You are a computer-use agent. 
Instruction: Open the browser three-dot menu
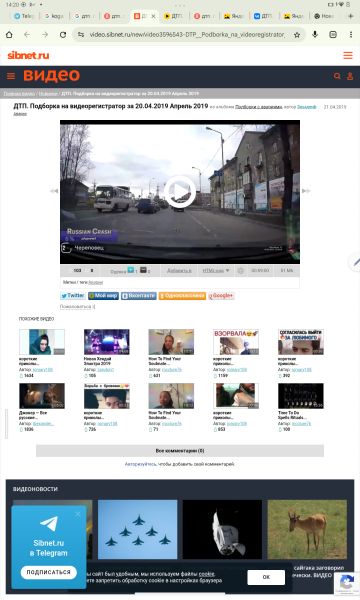[351, 34]
